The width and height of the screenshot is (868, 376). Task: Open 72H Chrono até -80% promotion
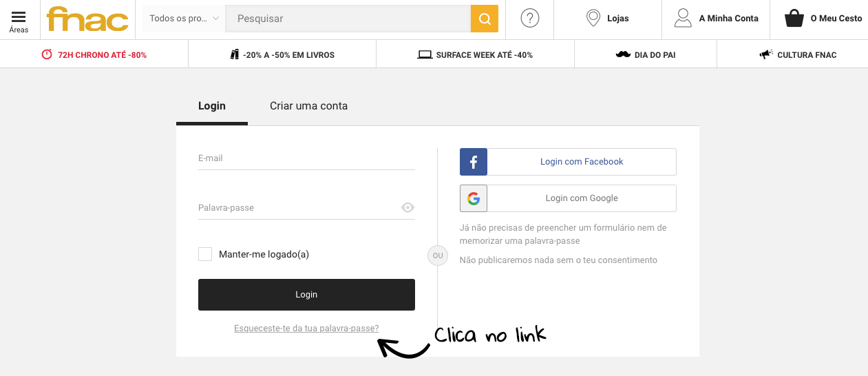pyautogui.click(x=94, y=54)
